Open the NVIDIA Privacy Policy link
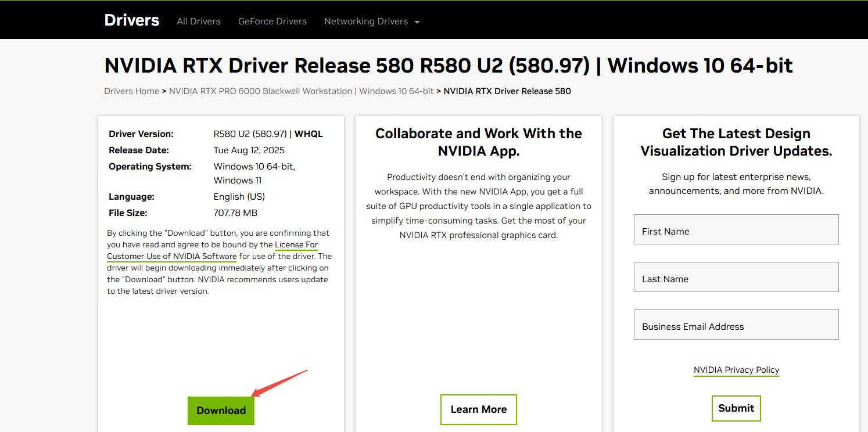Screen dimensions: 868x432 point(736,370)
